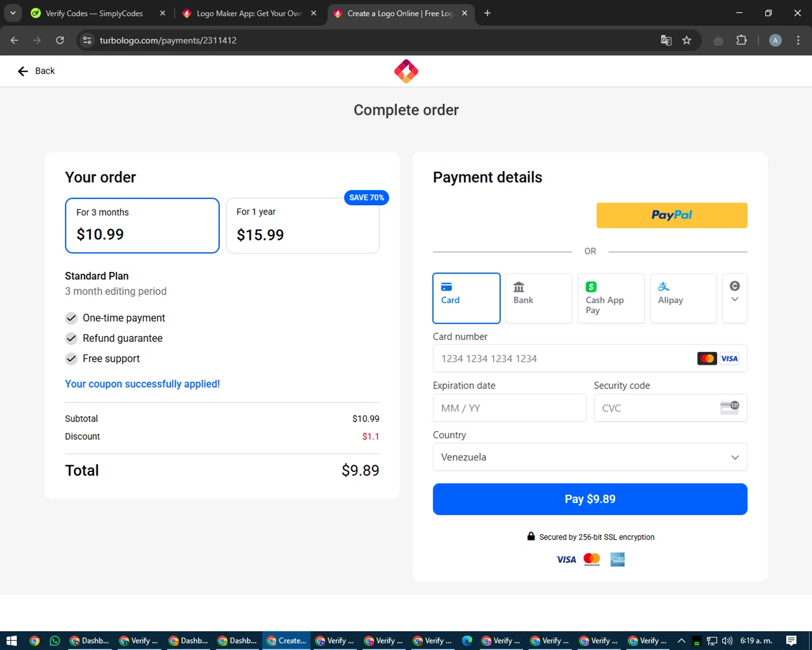Click the Mastercard logo below SSL text

592,560
